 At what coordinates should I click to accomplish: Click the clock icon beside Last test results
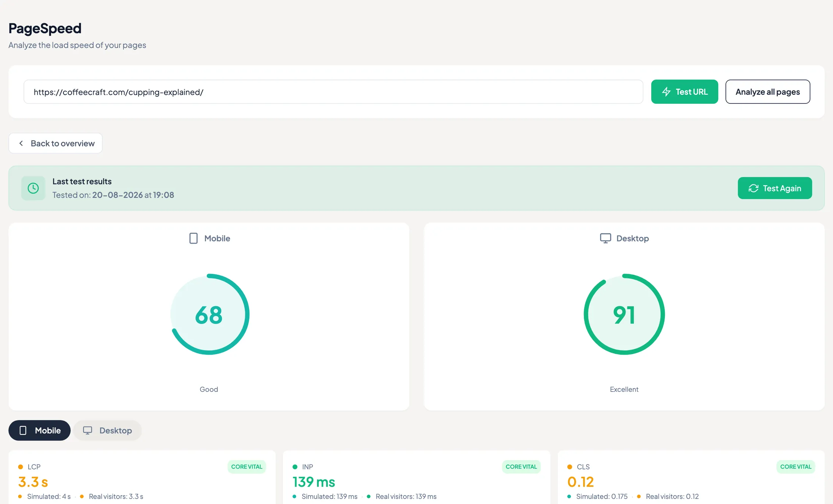point(33,188)
